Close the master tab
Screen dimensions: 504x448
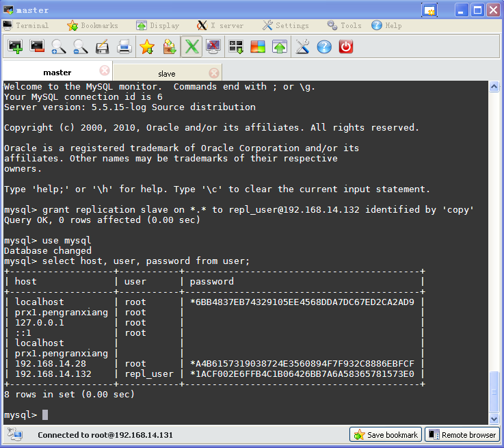pos(105,70)
